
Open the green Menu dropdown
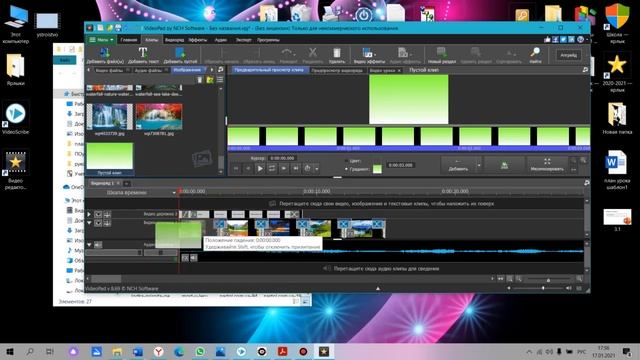[x=101, y=40]
